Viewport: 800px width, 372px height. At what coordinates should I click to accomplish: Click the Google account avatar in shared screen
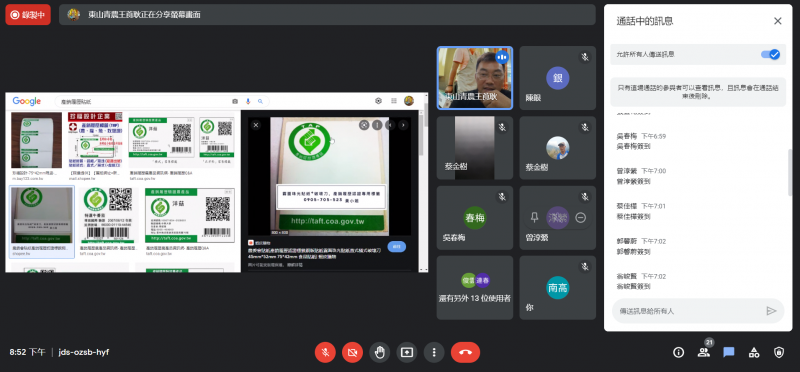point(409,101)
